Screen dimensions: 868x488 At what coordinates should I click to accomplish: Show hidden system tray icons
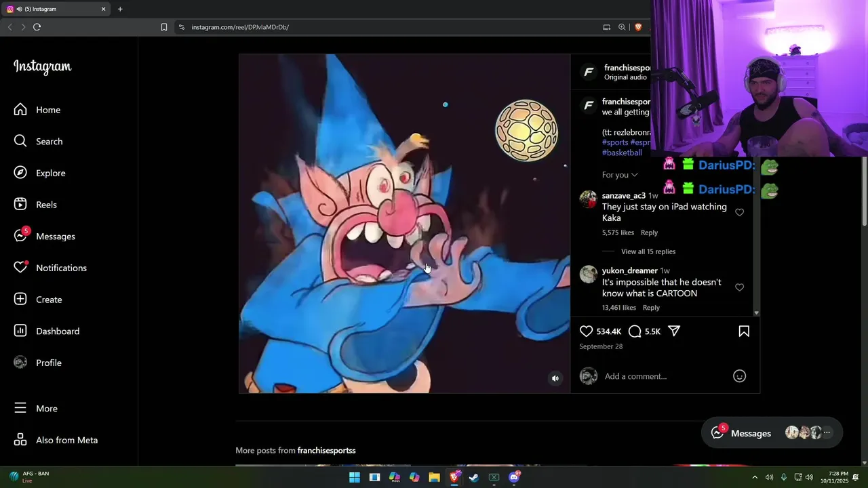pos(755,477)
